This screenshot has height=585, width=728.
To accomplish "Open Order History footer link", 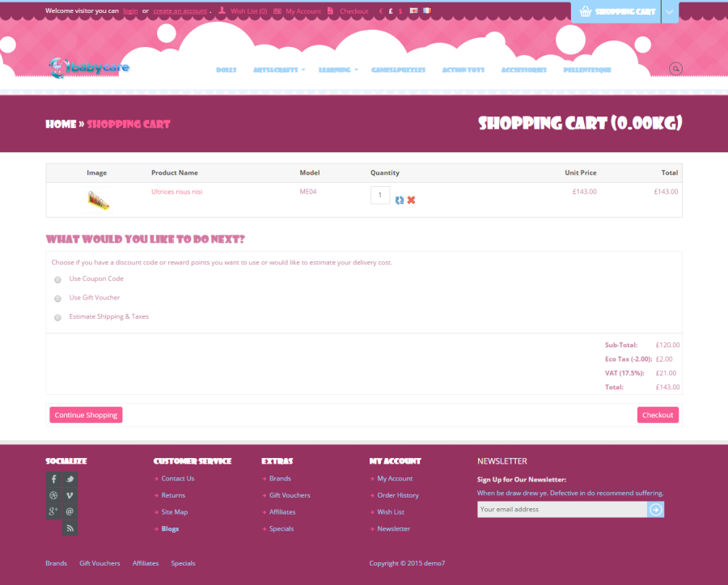I will coord(398,495).
